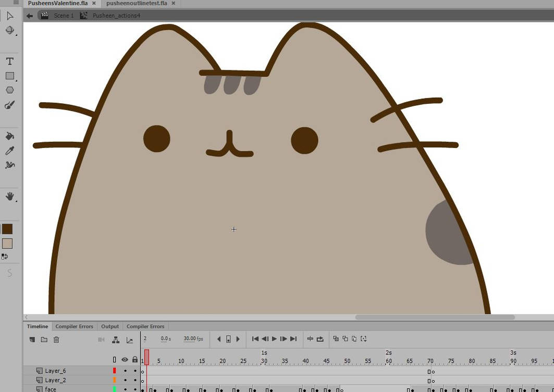
Task: Switch to pusheenoutlinetest.fla document tab
Action: pyautogui.click(x=137, y=3)
